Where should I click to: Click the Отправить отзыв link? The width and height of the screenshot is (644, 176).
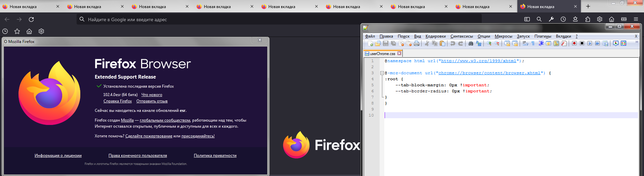pos(152,101)
